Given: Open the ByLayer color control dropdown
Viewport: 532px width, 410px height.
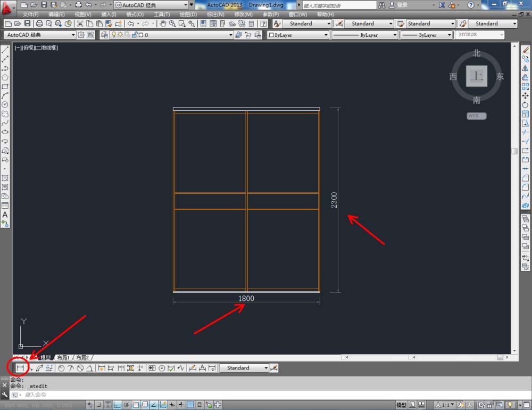Looking at the screenshot, I should (x=298, y=35).
